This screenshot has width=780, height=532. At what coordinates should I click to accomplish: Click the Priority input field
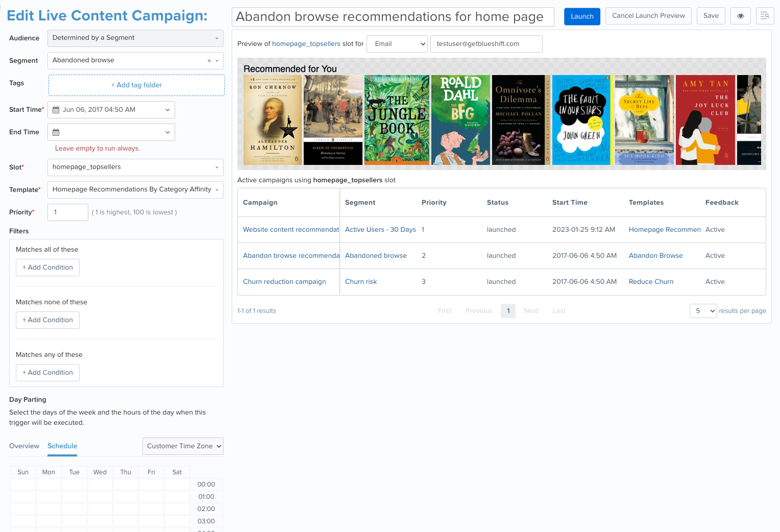tap(68, 212)
